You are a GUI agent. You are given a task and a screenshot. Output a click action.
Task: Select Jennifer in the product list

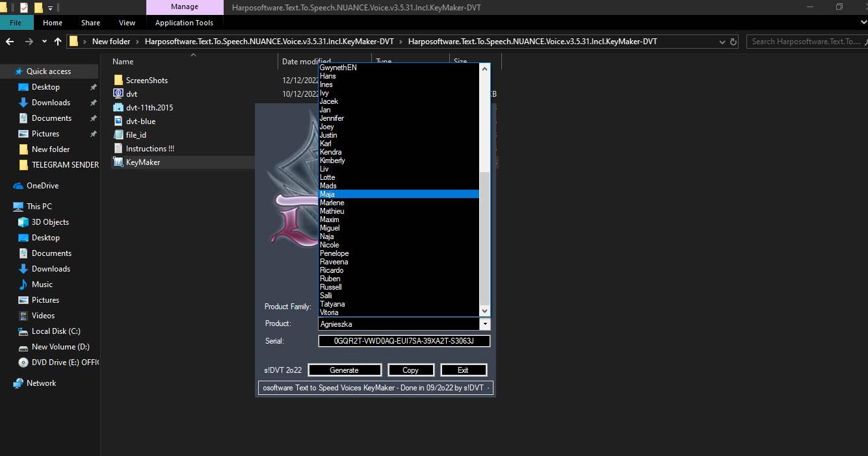(399, 118)
